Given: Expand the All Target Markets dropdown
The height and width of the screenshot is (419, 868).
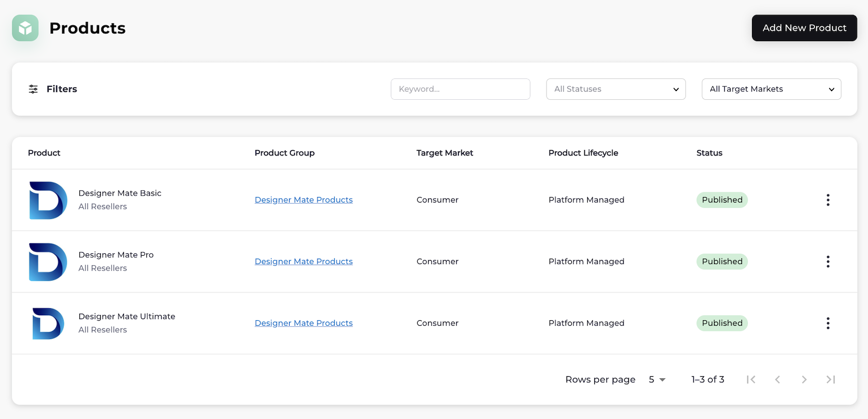Looking at the screenshot, I should point(771,89).
